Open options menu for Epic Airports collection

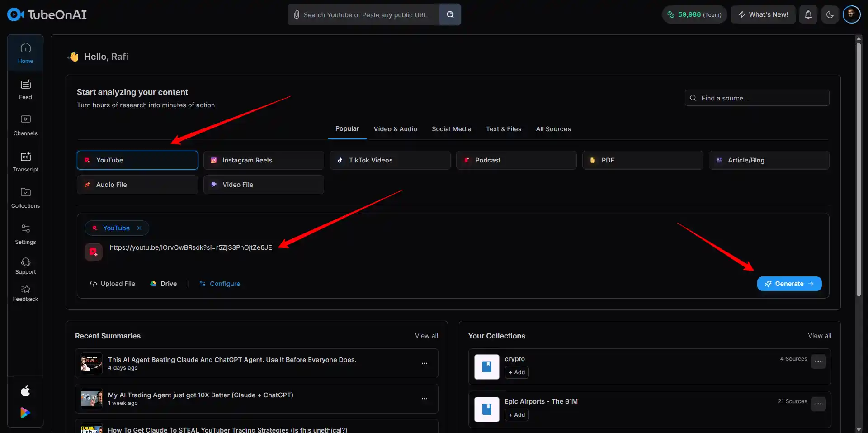818,404
